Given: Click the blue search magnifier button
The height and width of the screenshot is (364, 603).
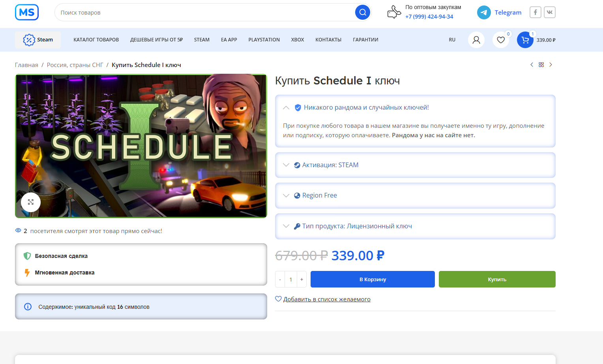Looking at the screenshot, I should point(362,12).
